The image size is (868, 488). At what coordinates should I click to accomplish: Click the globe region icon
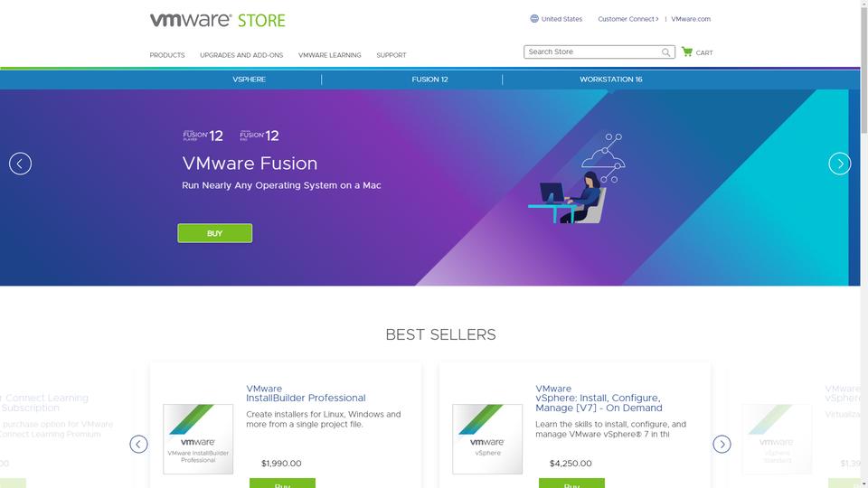point(534,19)
